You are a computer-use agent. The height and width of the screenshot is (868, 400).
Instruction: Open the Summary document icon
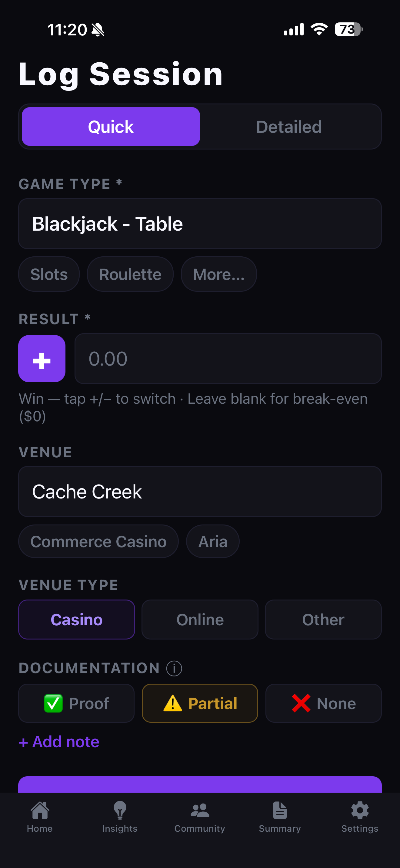click(x=280, y=810)
